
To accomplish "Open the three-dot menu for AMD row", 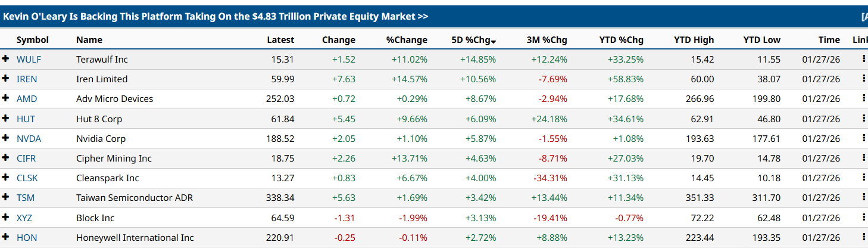I will pos(863,98).
